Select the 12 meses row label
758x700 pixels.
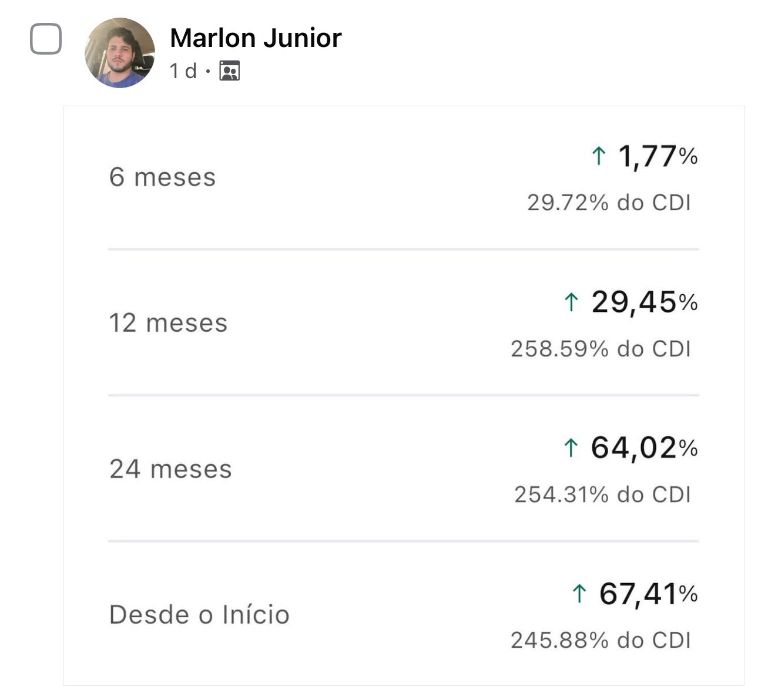pos(169,323)
